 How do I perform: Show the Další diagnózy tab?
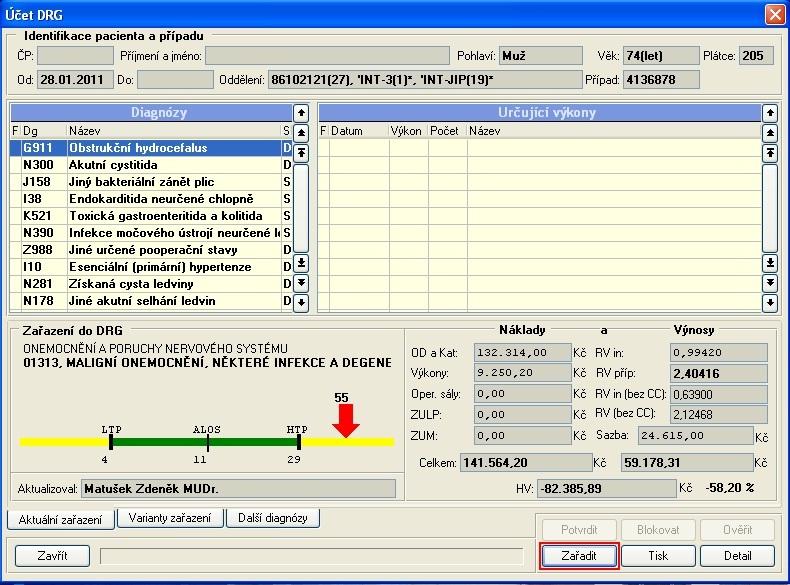[x=273, y=518]
